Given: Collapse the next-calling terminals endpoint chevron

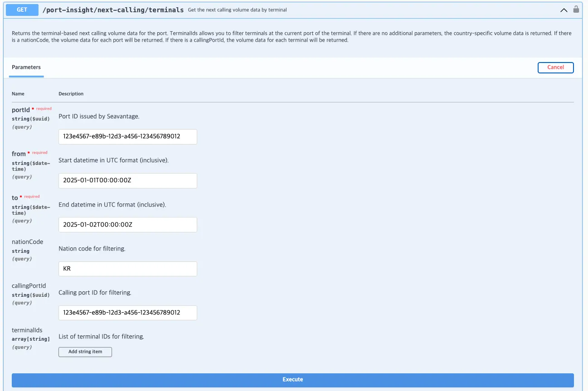Looking at the screenshot, I should [564, 10].
